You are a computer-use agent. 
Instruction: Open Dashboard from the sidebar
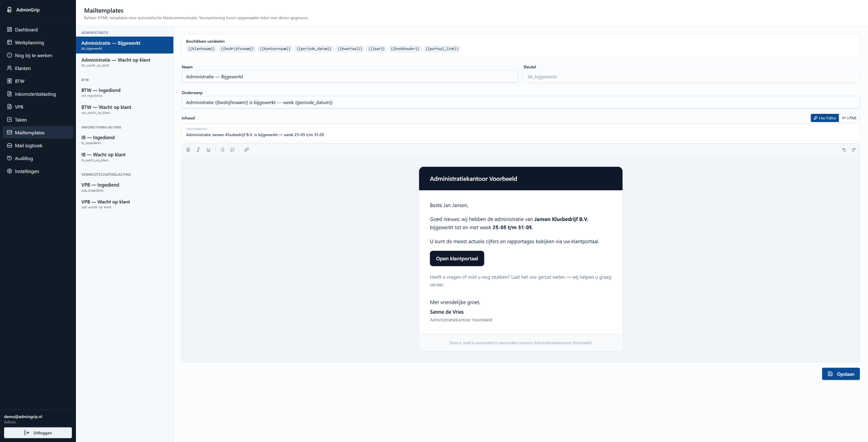38,30
